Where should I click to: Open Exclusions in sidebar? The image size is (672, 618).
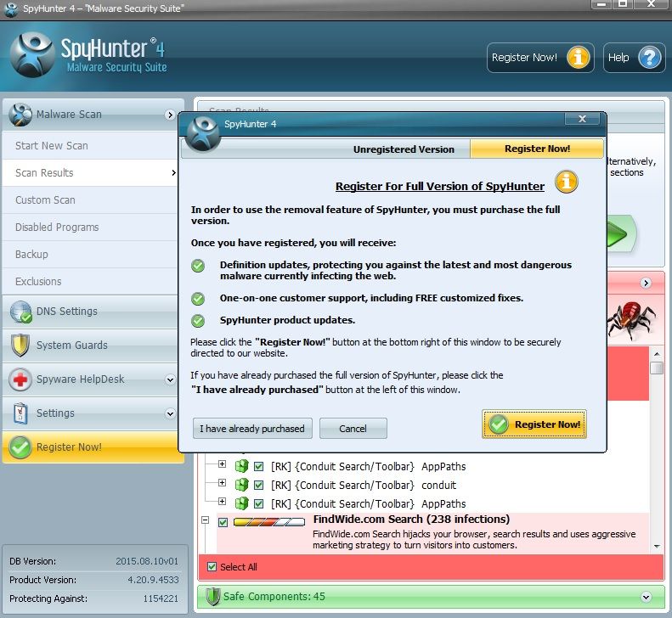pyautogui.click(x=90, y=281)
